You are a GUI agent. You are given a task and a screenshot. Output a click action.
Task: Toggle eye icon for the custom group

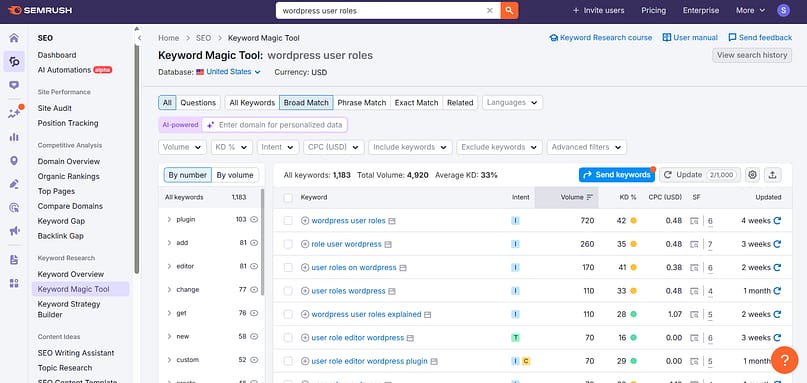tap(254, 360)
